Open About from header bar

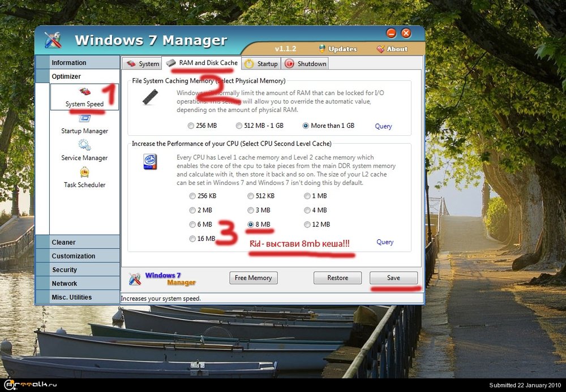coord(392,49)
